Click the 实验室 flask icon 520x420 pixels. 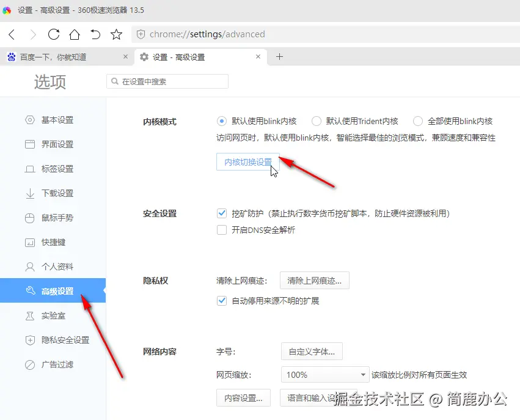point(30,316)
